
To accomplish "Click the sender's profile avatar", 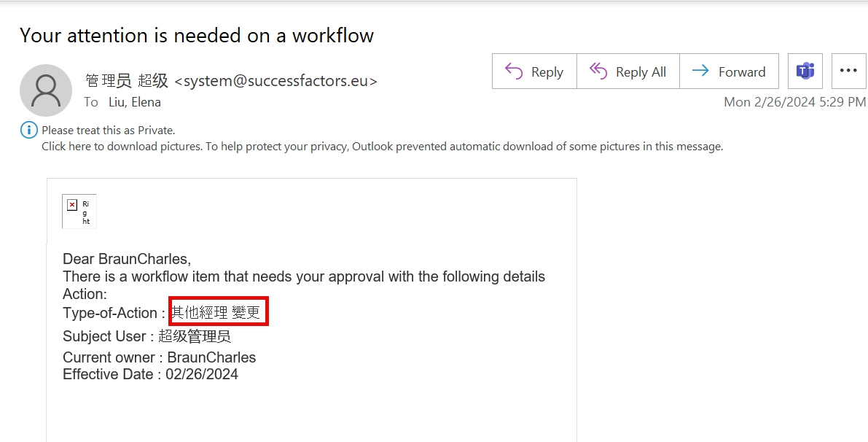I will click(45, 90).
